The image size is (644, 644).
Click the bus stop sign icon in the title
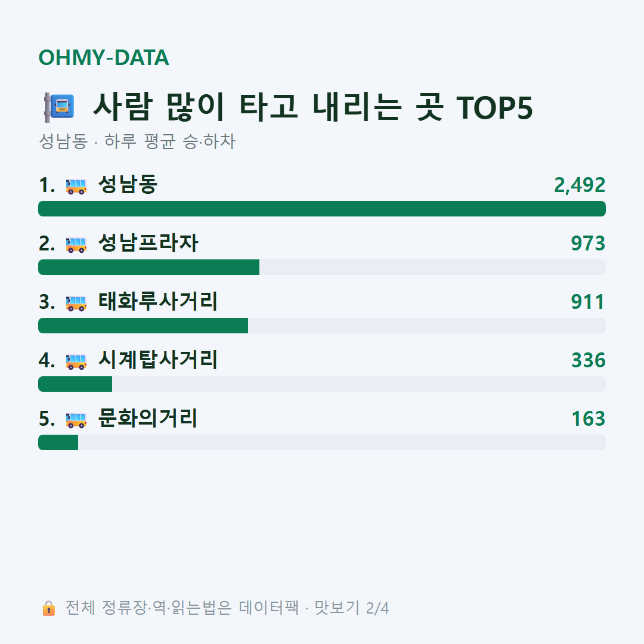click(59, 107)
